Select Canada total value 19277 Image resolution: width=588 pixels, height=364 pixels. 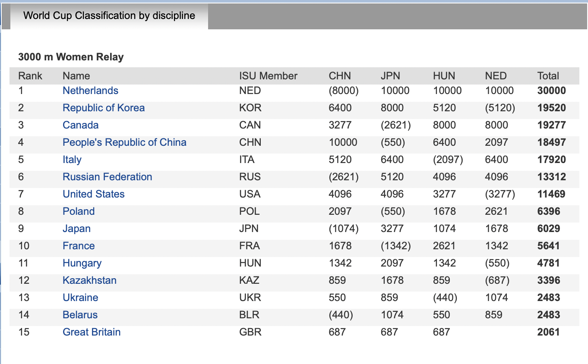pos(552,125)
